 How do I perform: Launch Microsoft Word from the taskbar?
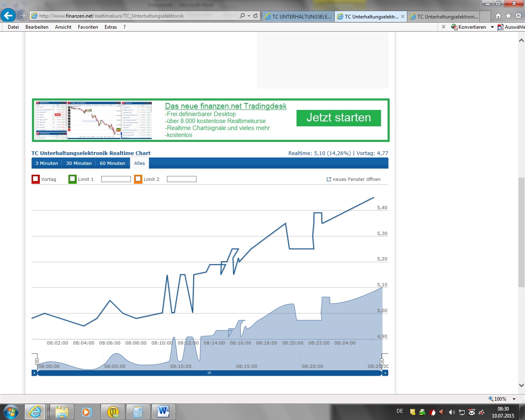(x=163, y=411)
